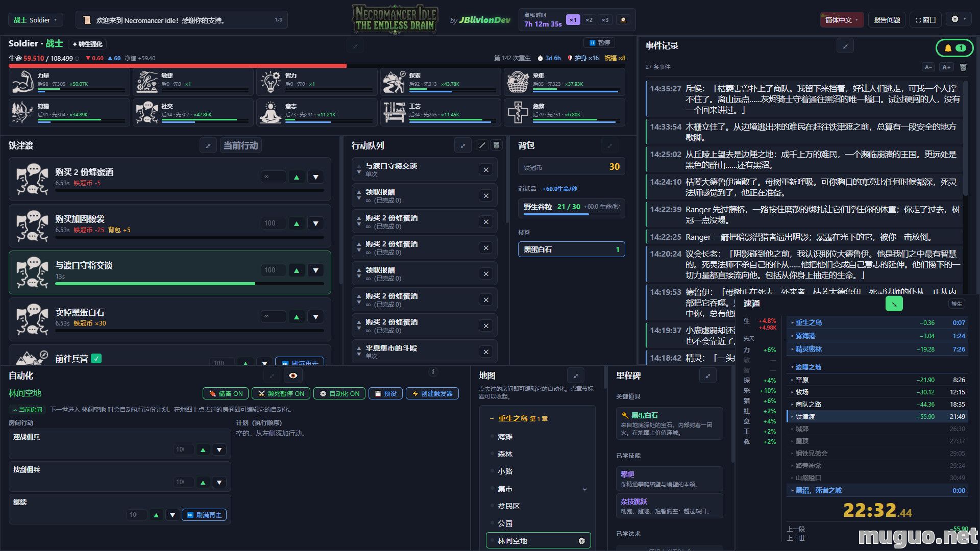Expand the 雾海港 speedrun row

tap(877, 336)
